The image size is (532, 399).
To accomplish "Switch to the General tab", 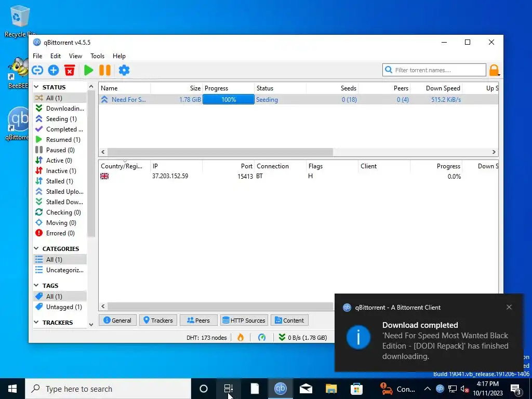I will pos(117,320).
